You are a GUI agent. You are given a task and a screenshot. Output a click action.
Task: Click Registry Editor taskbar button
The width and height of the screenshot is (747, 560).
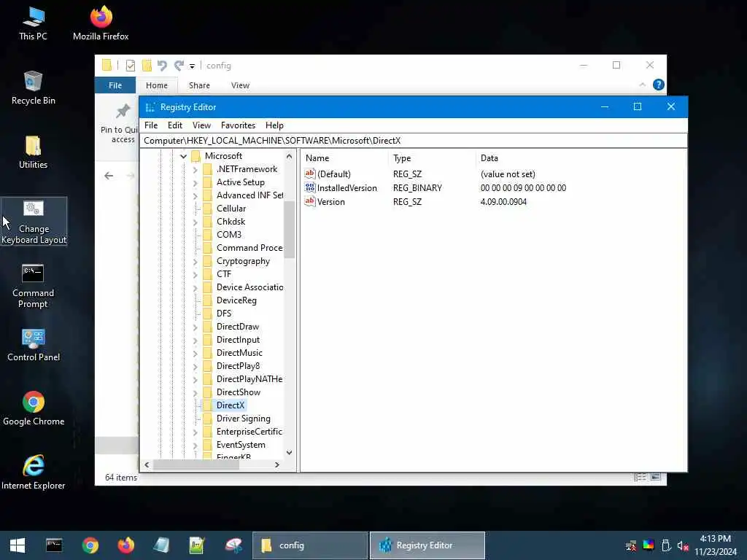point(427,545)
